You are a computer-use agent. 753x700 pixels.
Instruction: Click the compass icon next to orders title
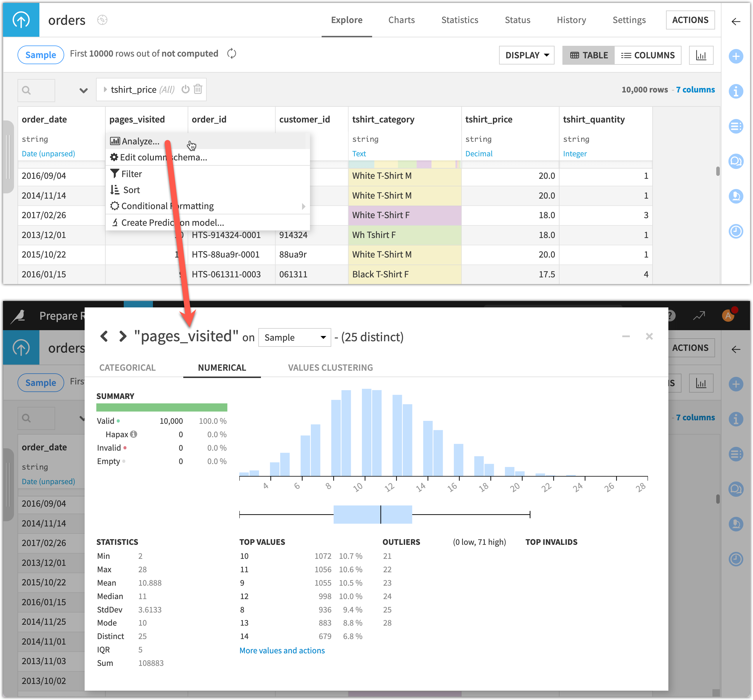coord(102,20)
